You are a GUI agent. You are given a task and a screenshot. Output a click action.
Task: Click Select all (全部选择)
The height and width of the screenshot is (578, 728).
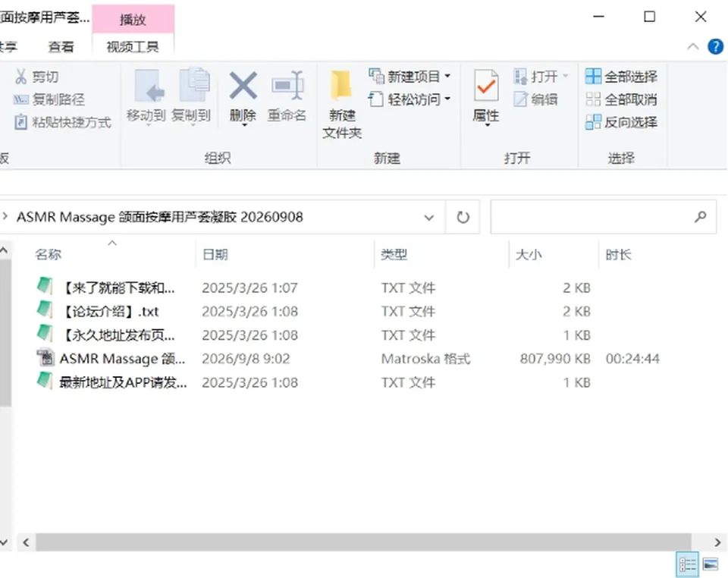[621, 76]
